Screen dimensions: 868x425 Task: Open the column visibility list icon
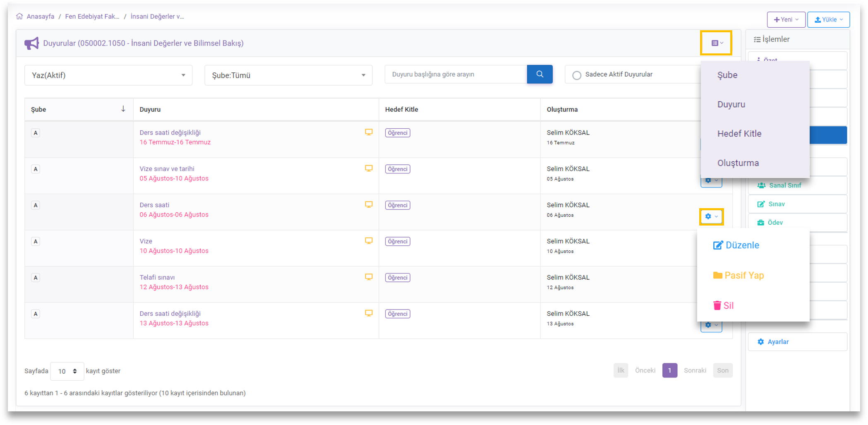[716, 43]
